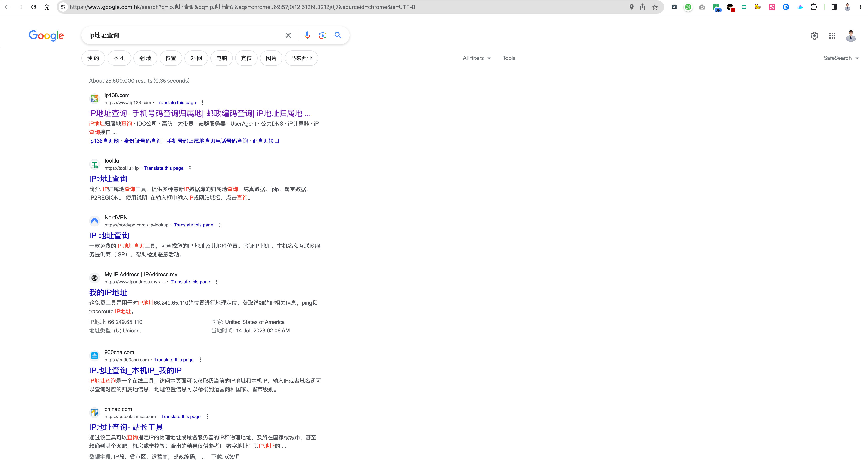Open the blue circular bird extension icon
Viewport: 868px width, 470px height.
pyautogui.click(x=786, y=7)
